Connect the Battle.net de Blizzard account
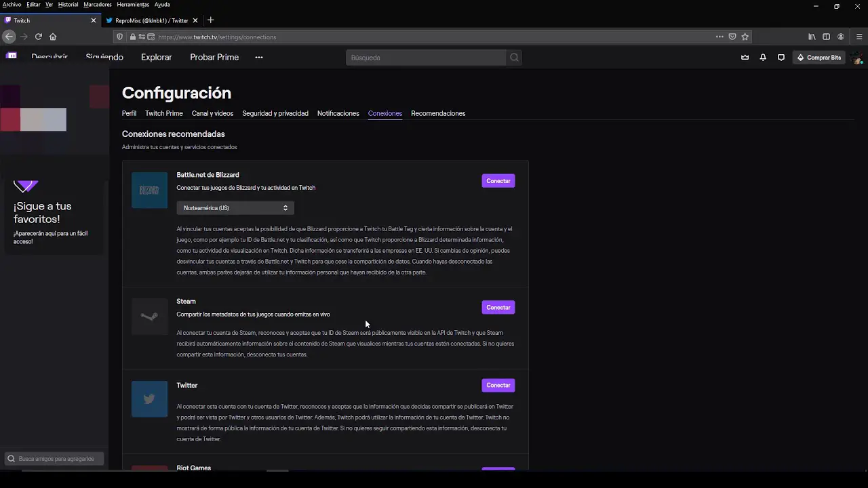 click(x=498, y=181)
